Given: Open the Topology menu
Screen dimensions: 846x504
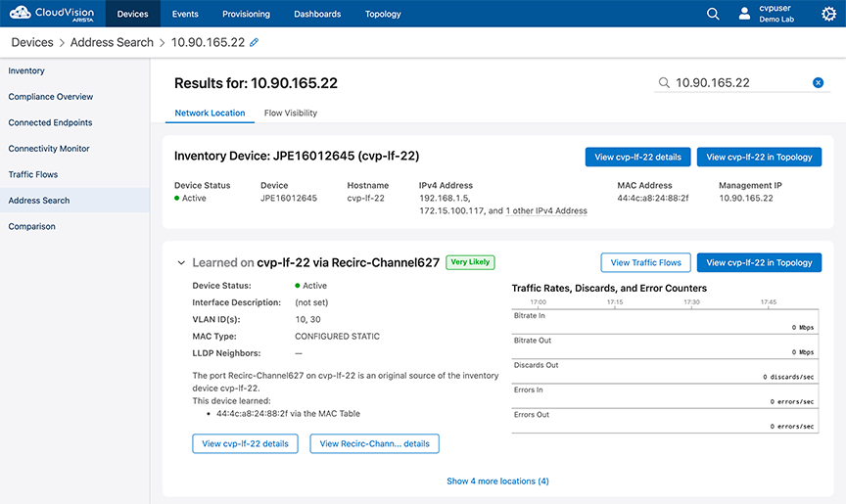Looking at the screenshot, I should pyautogui.click(x=383, y=14).
